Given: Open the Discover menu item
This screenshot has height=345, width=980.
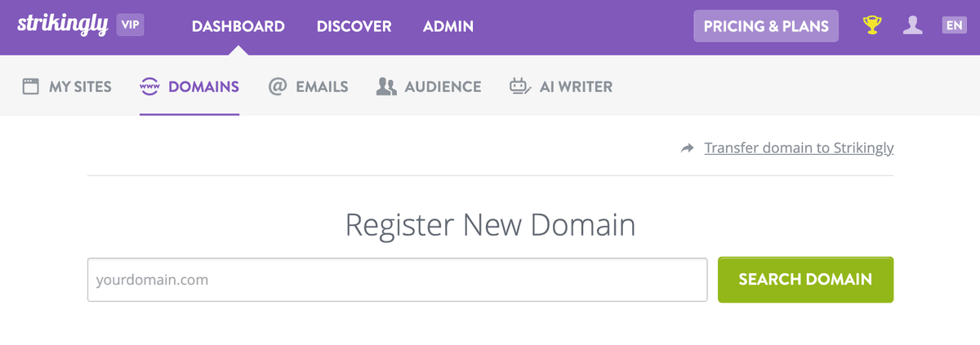Looking at the screenshot, I should point(354,26).
